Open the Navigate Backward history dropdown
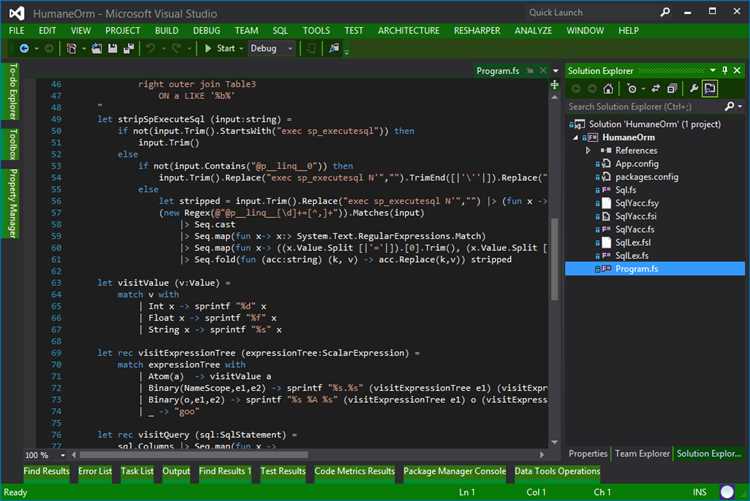 coord(36,49)
